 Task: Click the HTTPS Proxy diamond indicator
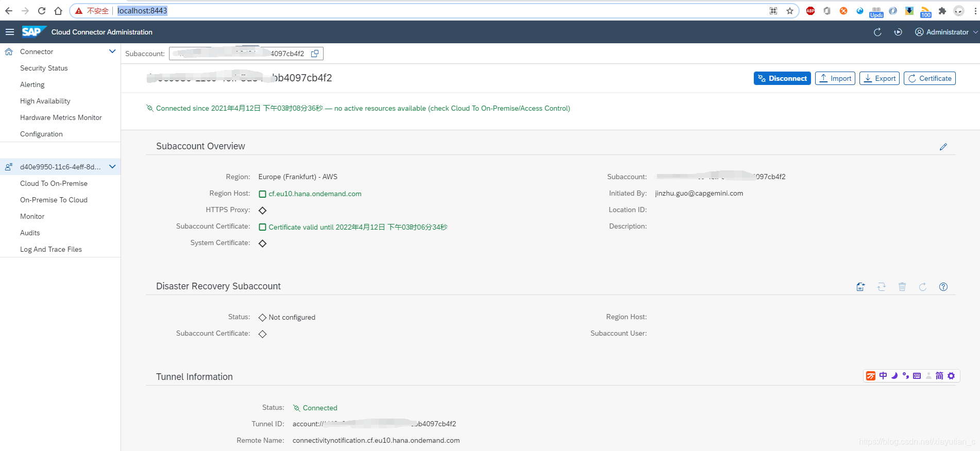coord(262,211)
